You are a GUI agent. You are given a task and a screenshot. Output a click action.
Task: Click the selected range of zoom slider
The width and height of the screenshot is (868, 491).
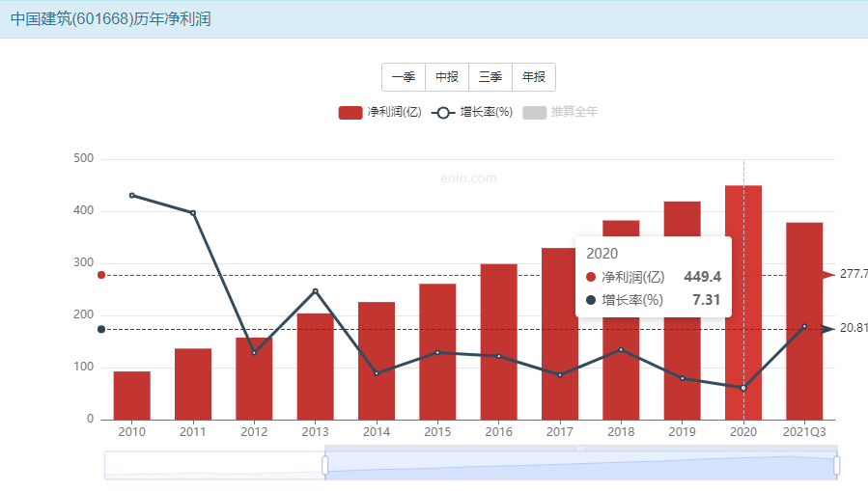click(580, 466)
